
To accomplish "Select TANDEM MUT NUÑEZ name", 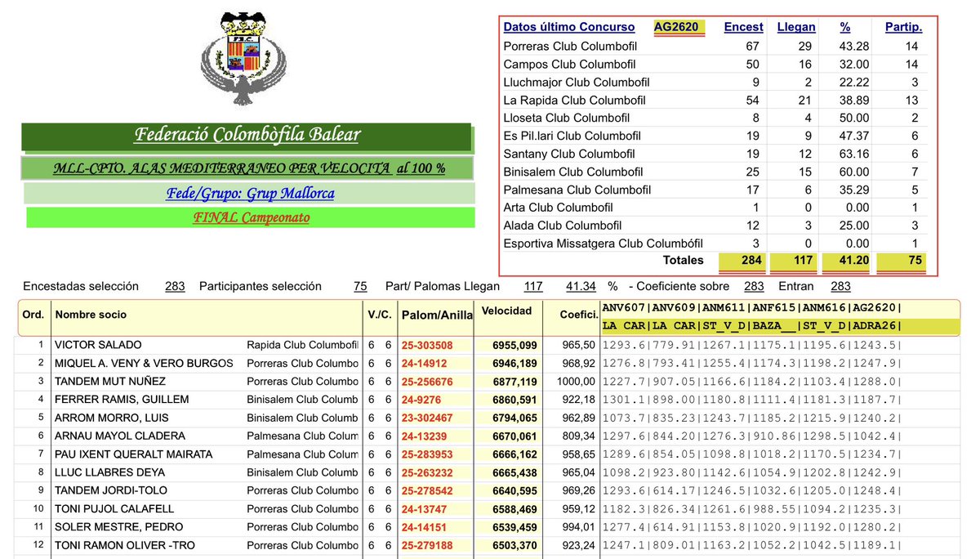I will point(109,381).
